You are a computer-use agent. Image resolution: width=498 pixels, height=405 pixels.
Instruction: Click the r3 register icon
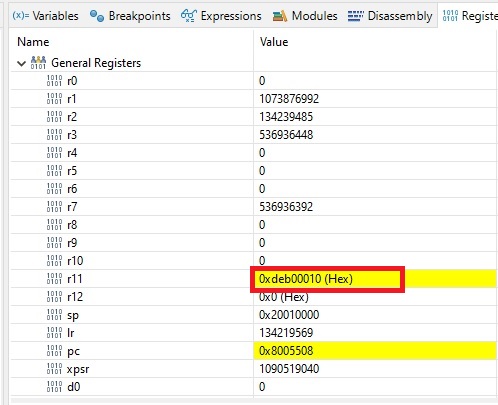point(54,135)
